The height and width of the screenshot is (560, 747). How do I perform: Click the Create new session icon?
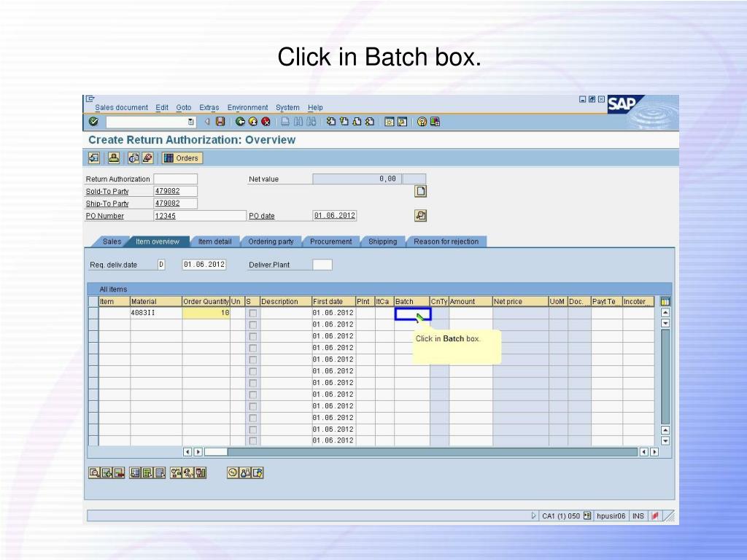pyautogui.click(x=390, y=122)
